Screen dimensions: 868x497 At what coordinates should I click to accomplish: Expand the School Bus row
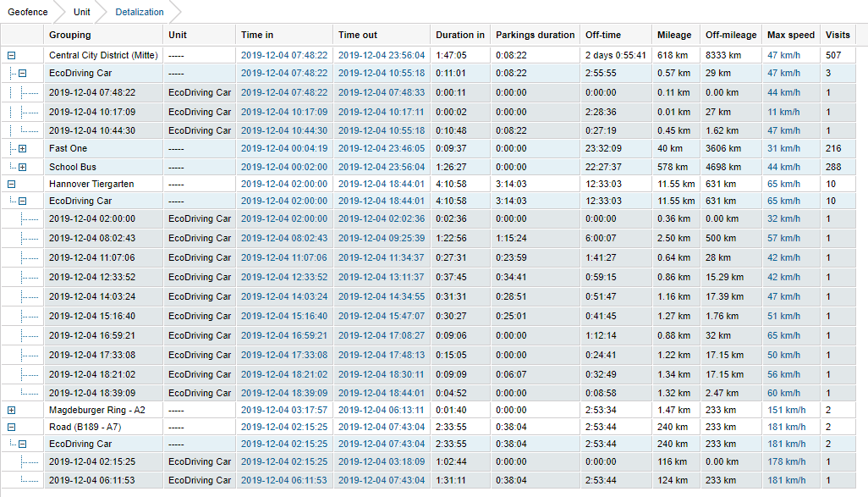click(23, 168)
